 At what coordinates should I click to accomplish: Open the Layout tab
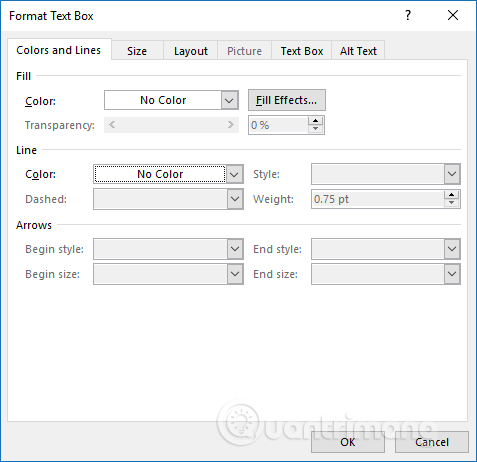pos(191,51)
